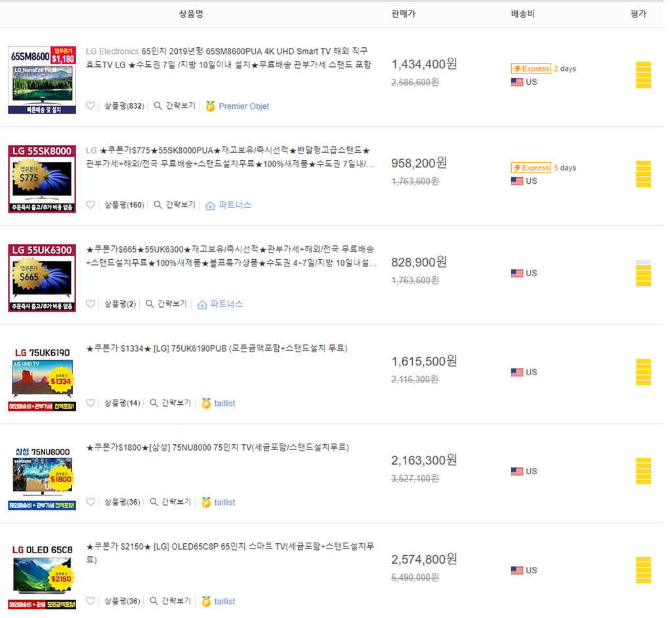Click magnifier icon in 55UK6300 row
The height and width of the screenshot is (618, 672).
coord(150,304)
